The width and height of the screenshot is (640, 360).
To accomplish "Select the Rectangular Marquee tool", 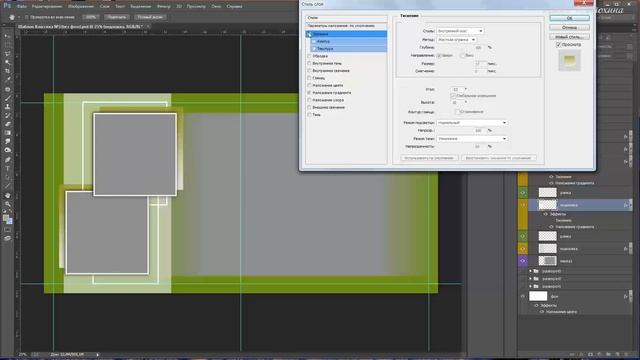I will pyautogui.click(x=7, y=44).
